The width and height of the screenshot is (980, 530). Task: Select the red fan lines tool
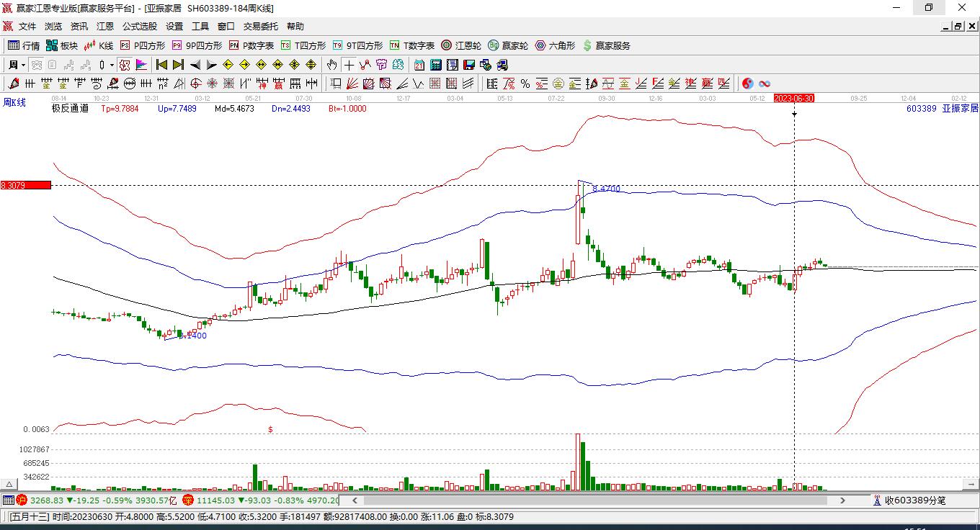pyautogui.click(x=352, y=84)
